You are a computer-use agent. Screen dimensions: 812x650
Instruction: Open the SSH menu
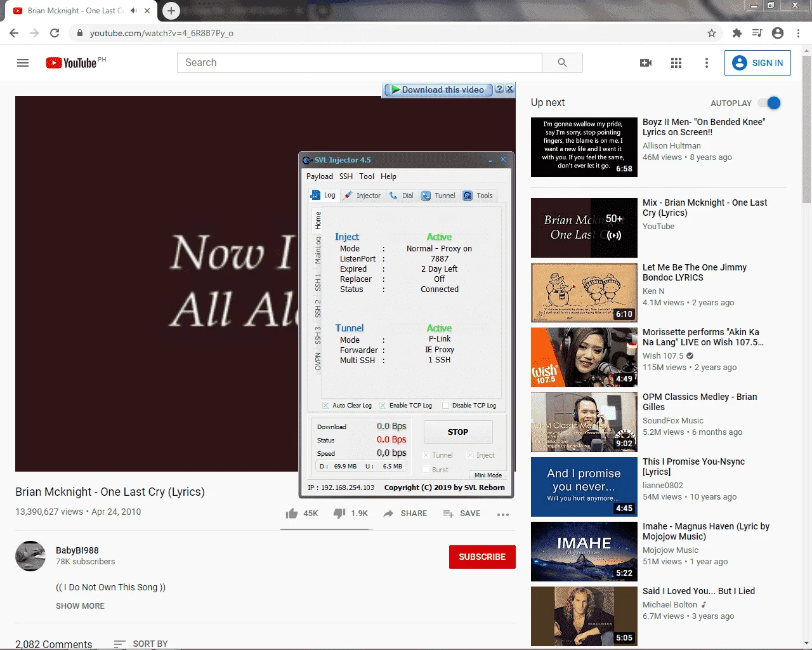[x=346, y=176]
